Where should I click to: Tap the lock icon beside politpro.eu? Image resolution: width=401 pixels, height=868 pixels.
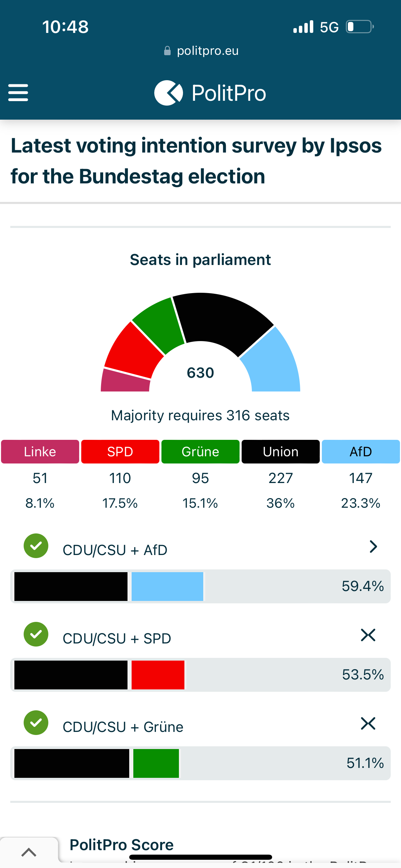tap(167, 51)
